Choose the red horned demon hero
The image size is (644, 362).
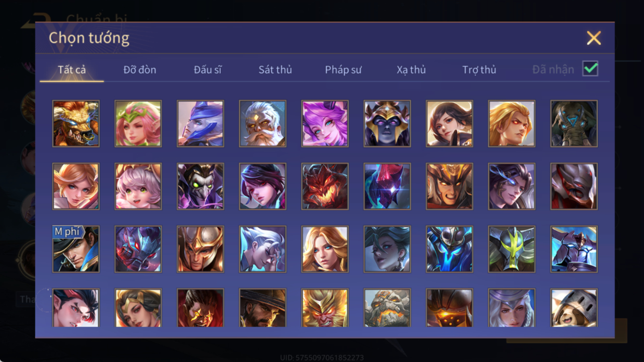click(325, 186)
